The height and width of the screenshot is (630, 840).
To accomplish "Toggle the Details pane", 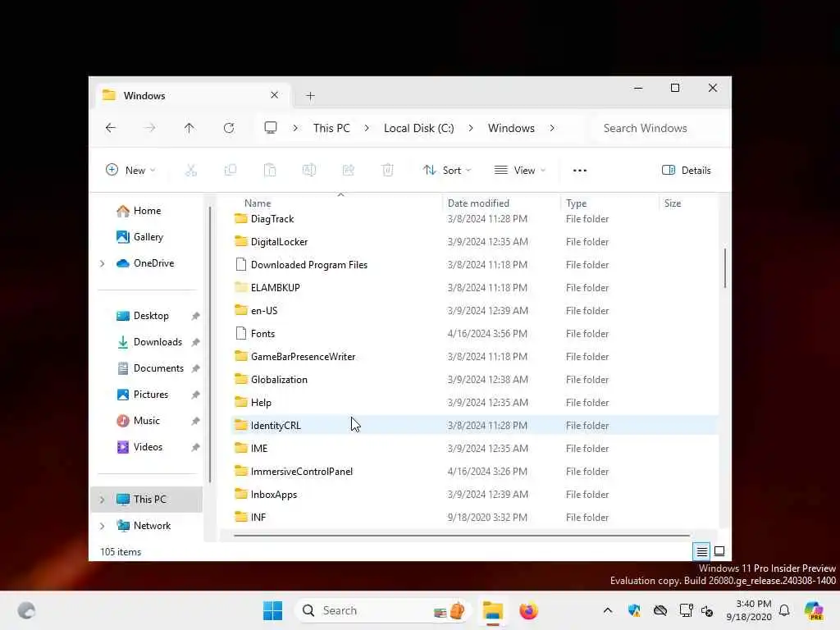I will [x=687, y=171].
